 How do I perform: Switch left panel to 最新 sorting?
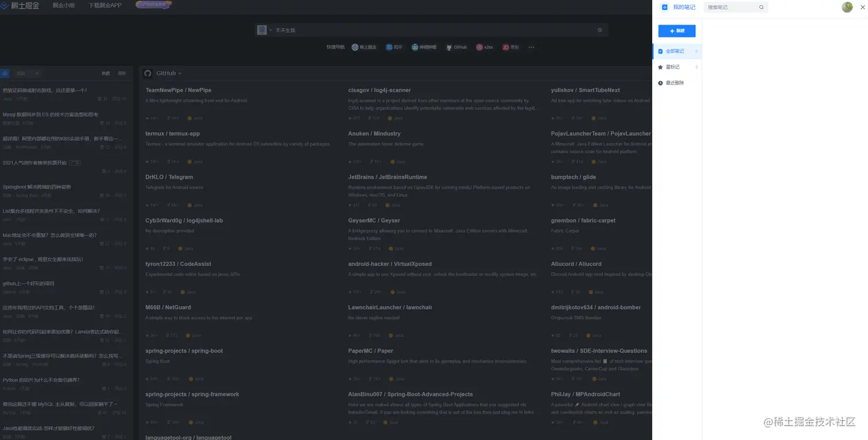coord(122,73)
